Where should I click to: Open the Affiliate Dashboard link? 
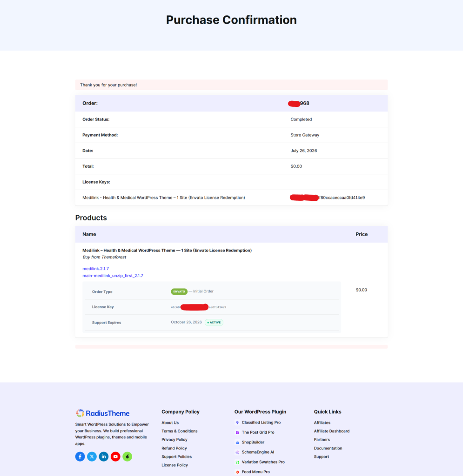tap(332, 431)
